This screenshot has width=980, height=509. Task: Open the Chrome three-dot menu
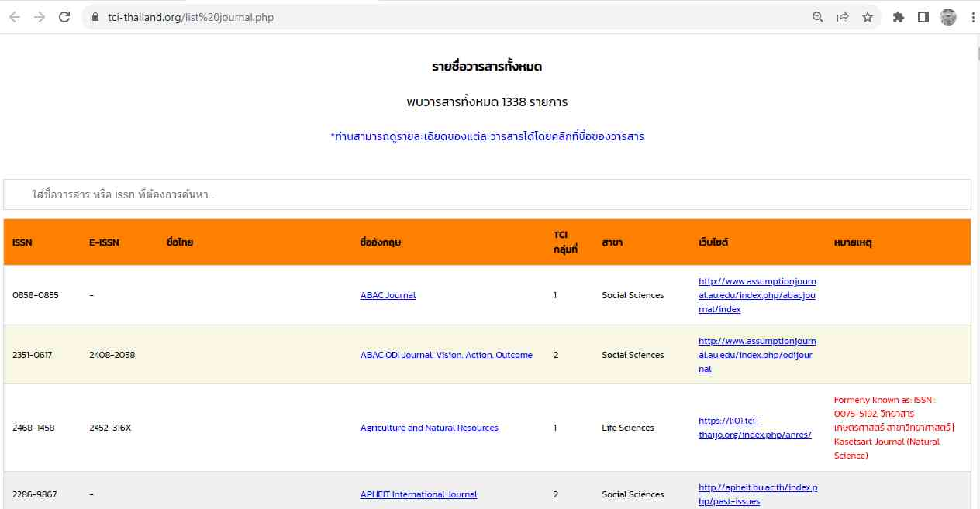972,17
